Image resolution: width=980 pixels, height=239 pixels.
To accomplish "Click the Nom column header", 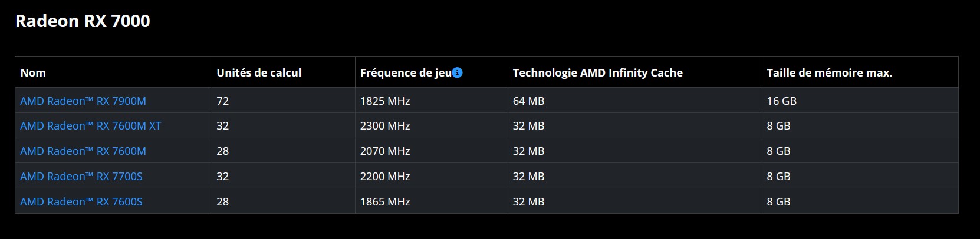I will click(113, 72).
